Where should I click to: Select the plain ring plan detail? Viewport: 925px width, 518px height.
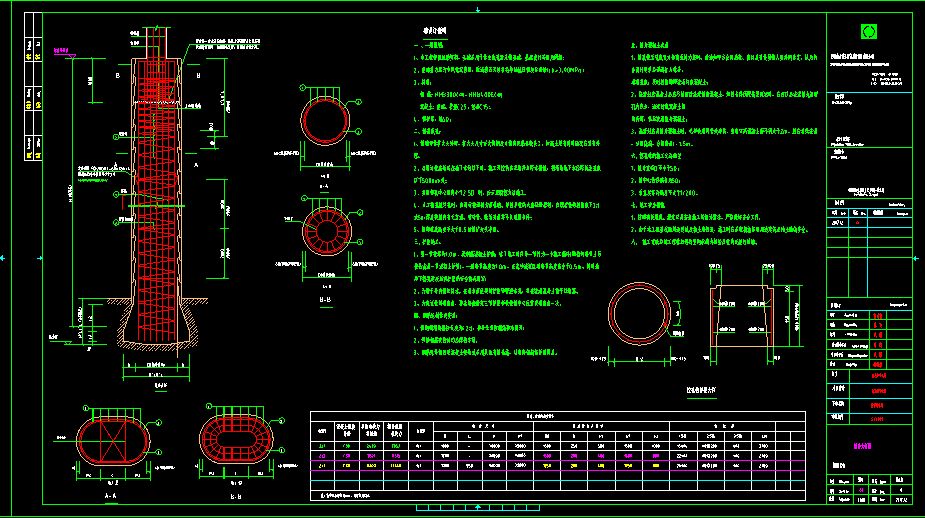click(x=639, y=314)
